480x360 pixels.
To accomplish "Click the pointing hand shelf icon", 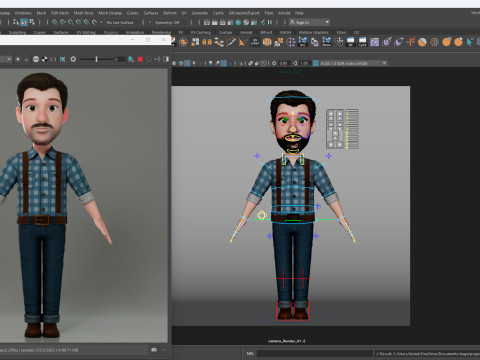I will coord(339,42).
